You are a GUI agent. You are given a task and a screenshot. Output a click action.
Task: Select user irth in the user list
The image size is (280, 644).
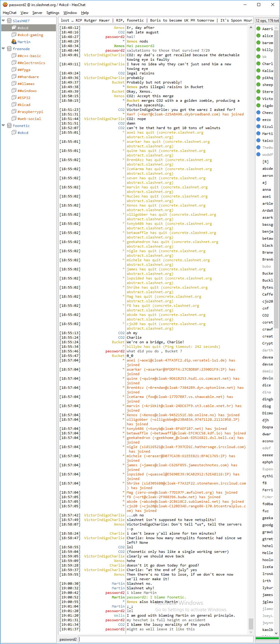pos(267,581)
